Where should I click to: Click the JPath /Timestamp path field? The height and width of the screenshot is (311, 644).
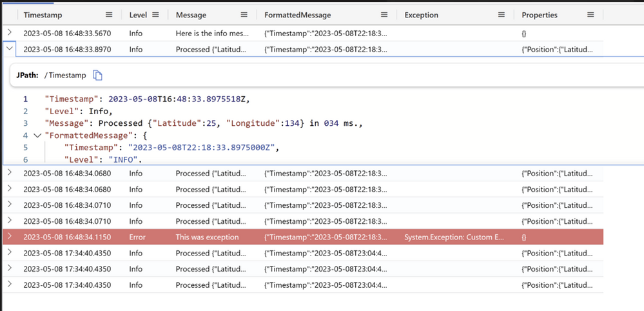[64, 75]
